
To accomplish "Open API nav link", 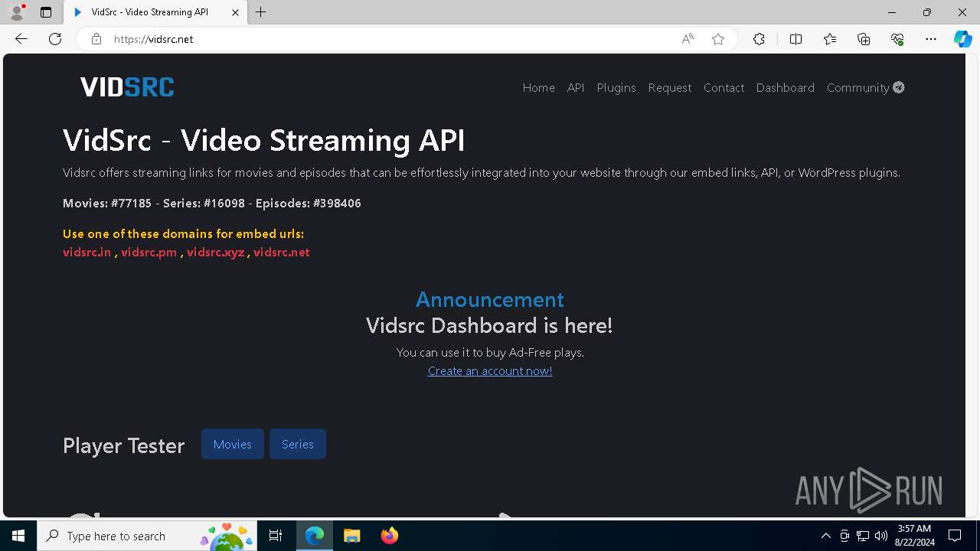I will 576,87.
